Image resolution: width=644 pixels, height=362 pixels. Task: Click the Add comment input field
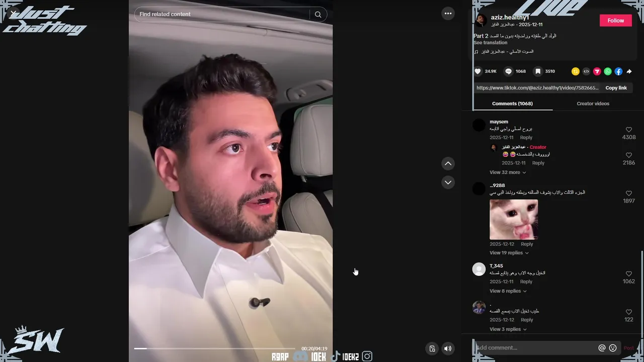[534, 348]
